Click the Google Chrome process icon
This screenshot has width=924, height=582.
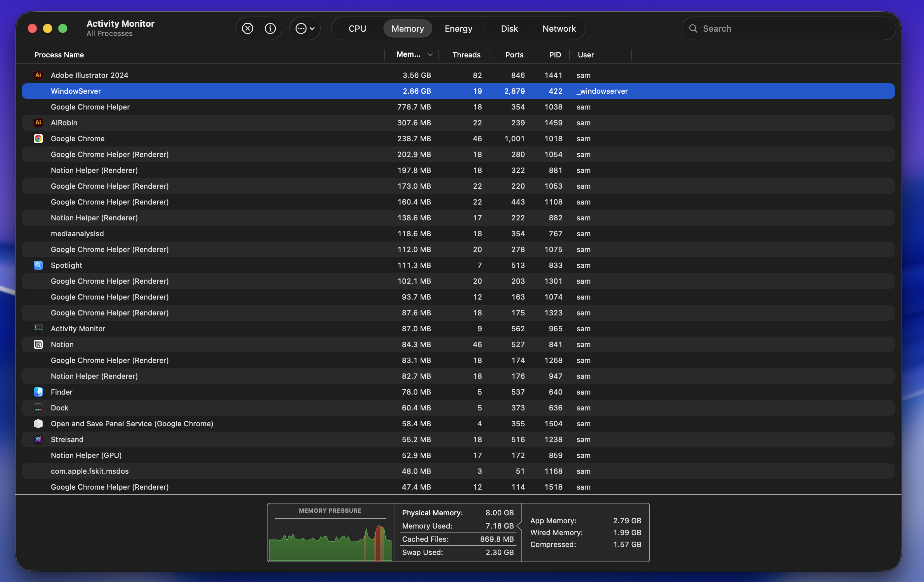(38, 139)
